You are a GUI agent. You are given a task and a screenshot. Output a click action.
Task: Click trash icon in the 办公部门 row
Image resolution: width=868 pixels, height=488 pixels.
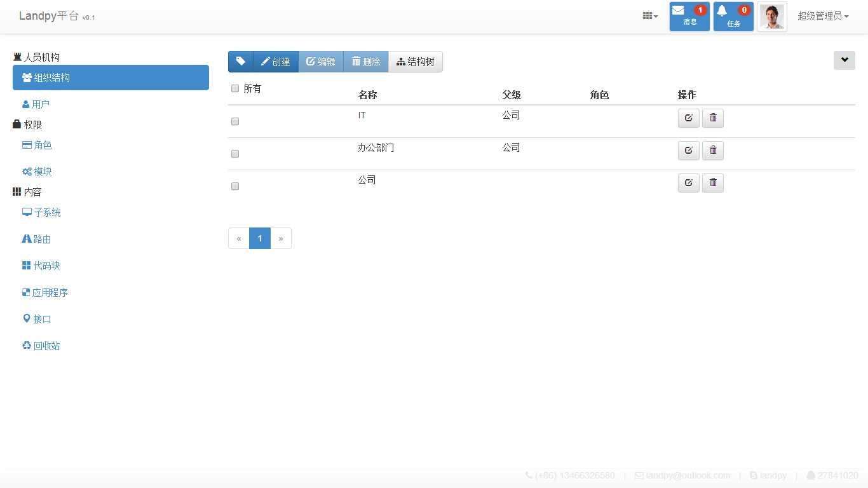pyautogui.click(x=713, y=151)
